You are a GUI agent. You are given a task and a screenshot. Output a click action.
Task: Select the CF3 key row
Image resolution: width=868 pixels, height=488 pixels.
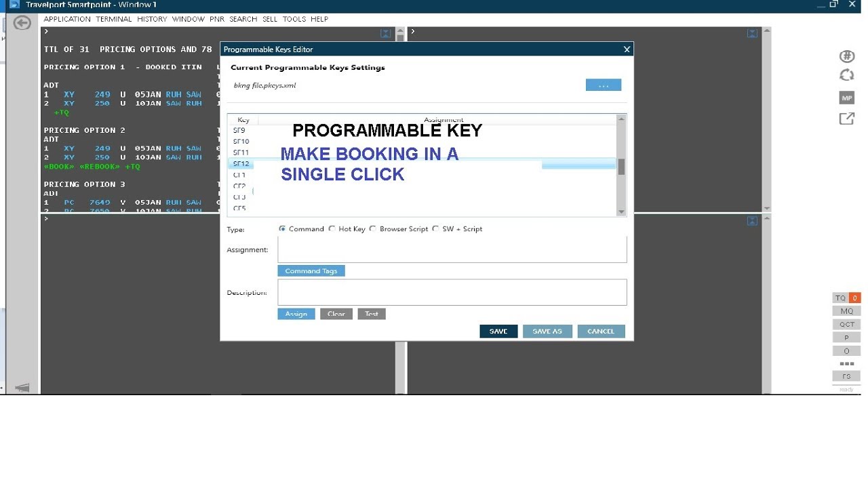(422, 197)
